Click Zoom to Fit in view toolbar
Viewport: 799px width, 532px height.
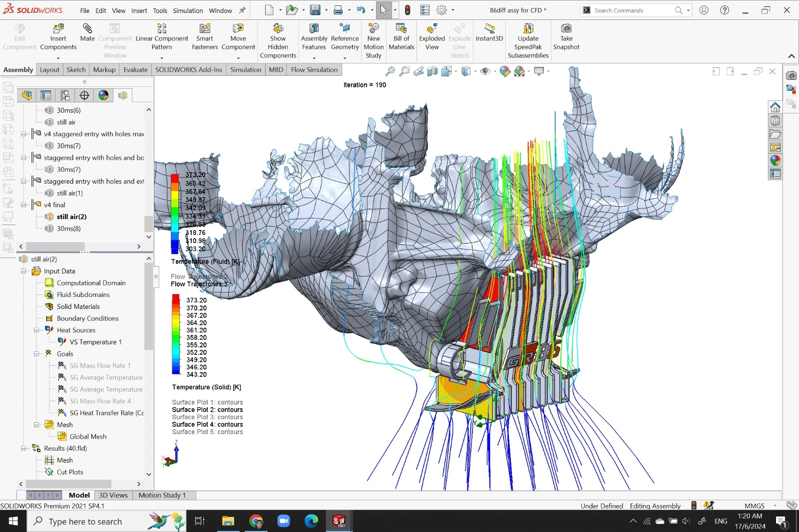coord(391,72)
